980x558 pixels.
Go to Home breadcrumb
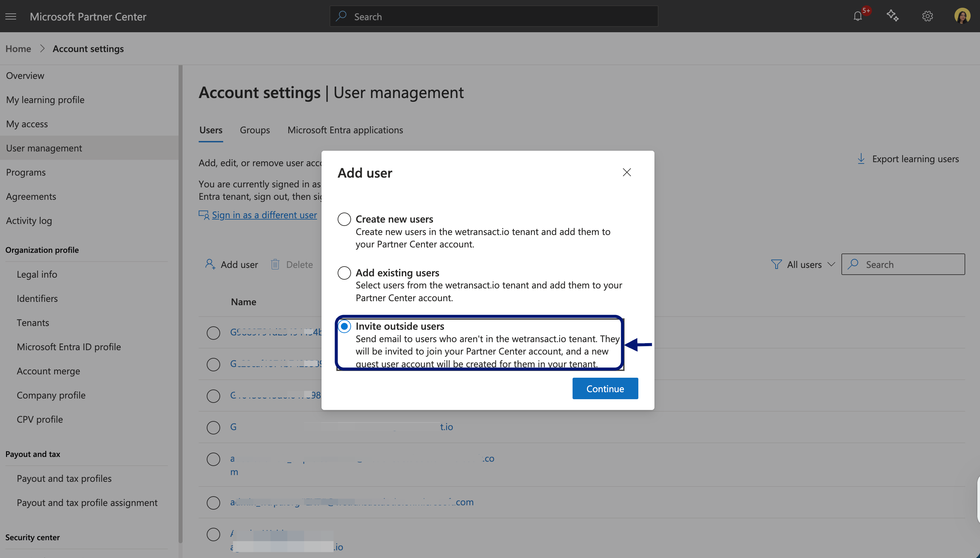(x=18, y=49)
